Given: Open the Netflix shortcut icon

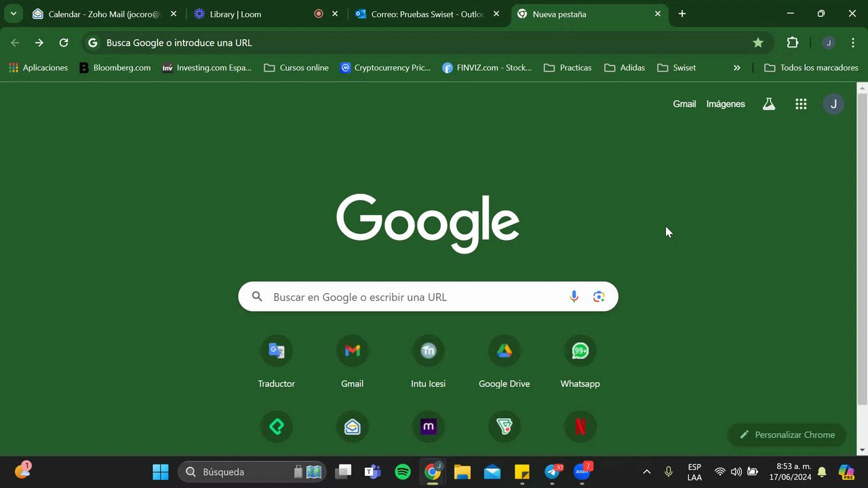Looking at the screenshot, I should [x=580, y=426].
